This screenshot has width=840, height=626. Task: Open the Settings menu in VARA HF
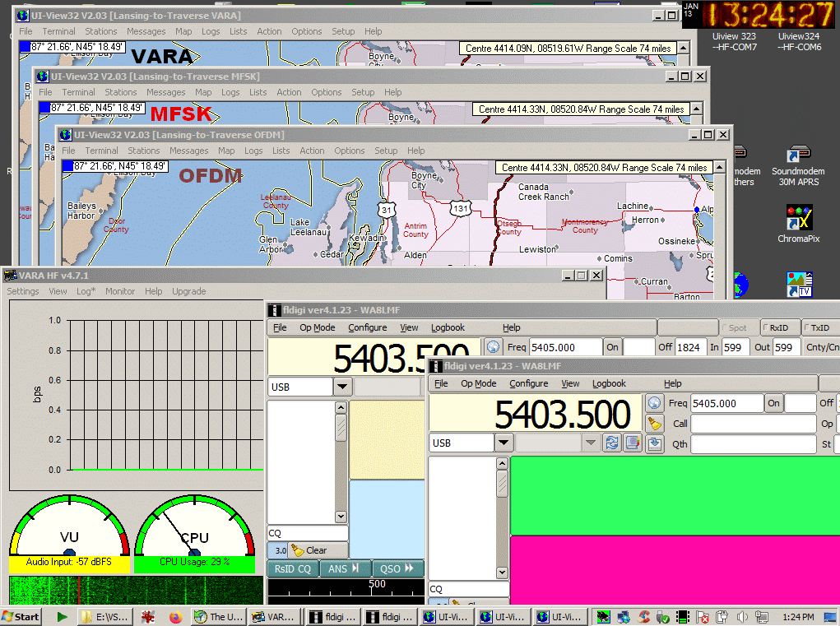(x=22, y=291)
